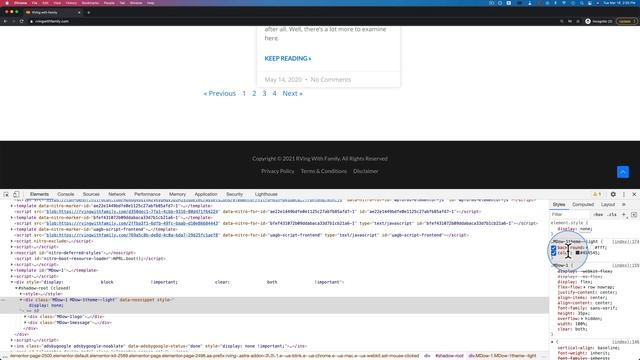Screen dimensions: 640x360
Task: Click the new style rule plus icon
Action: (x=624, y=214)
